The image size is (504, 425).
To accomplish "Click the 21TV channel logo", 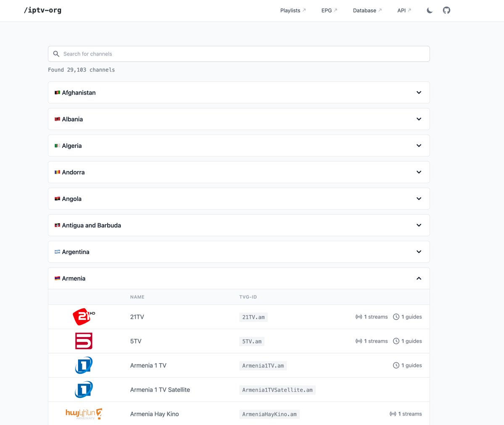I will tap(84, 317).
